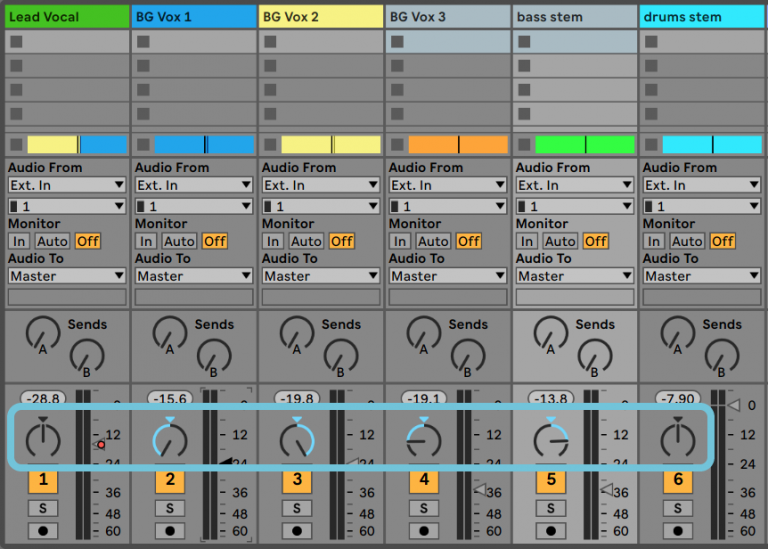Set Lead Vocal monitor to In
The height and width of the screenshot is (549, 768).
[x=19, y=241]
